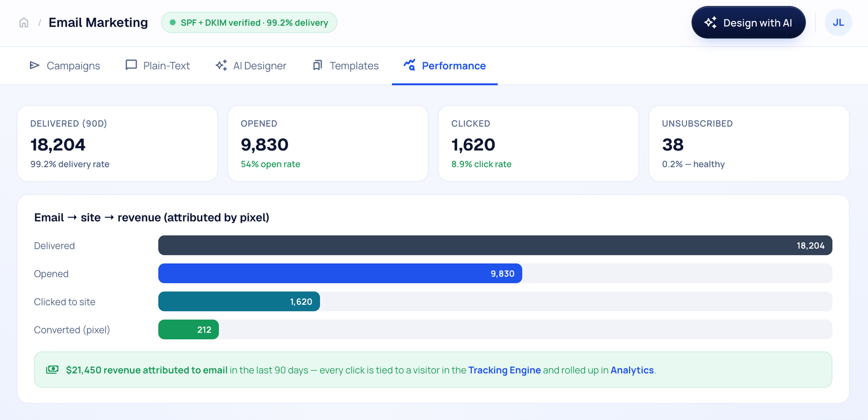This screenshot has height=420, width=868.
Task: Click the Delivered 18,204 funnel bar
Action: click(x=495, y=245)
